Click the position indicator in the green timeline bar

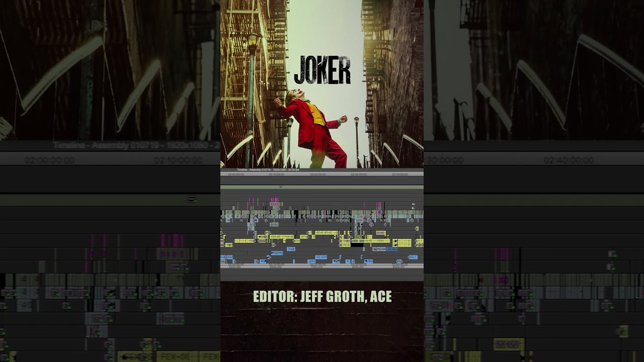pyautogui.click(x=281, y=187)
